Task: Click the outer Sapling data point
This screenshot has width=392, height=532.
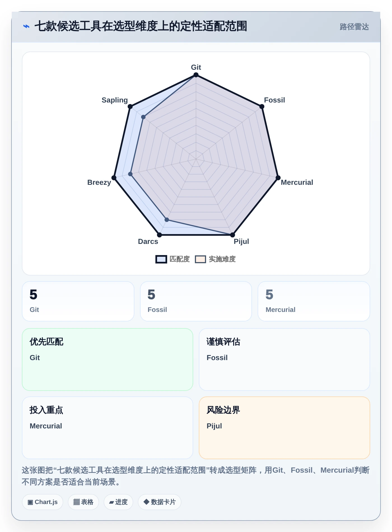Action: (x=130, y=106)
